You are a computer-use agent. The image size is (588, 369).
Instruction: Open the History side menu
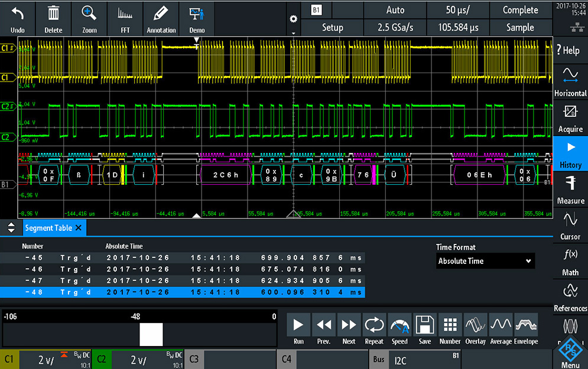tap(570, 154)
